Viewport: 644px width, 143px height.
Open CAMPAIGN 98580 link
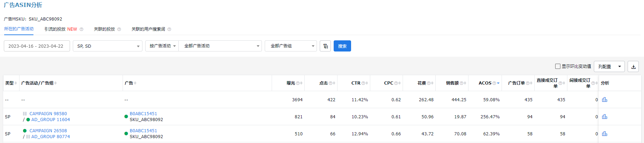pyautogui.click(x=48, y=114)
